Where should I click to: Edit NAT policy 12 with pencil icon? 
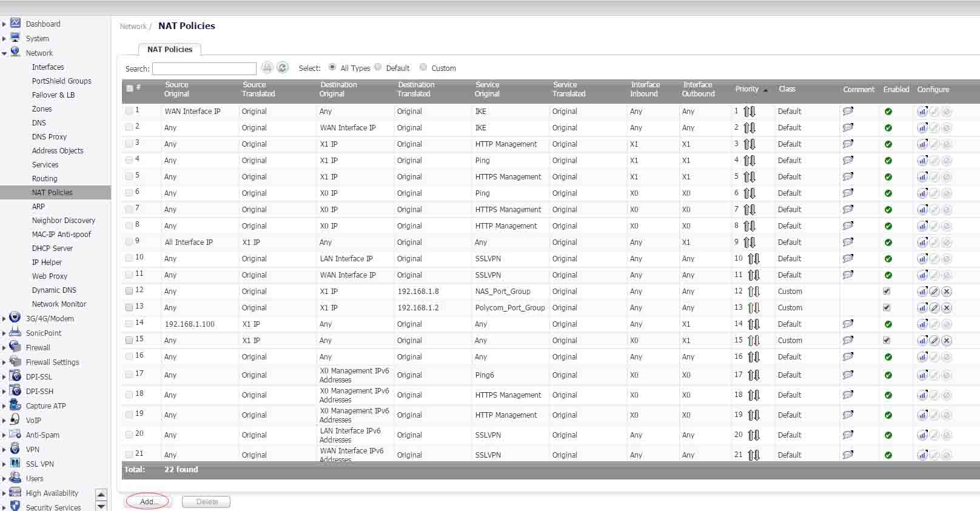point(935,292)
